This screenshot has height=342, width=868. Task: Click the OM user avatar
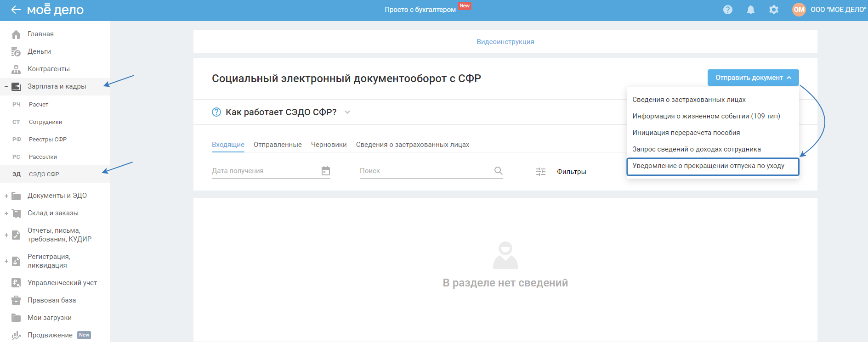[799, 10]
